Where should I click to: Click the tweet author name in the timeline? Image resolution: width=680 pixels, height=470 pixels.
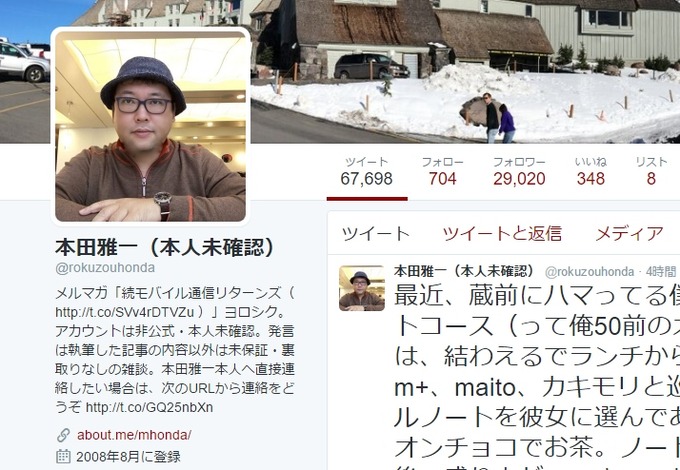pyautogui.click(x=464, y=271)
